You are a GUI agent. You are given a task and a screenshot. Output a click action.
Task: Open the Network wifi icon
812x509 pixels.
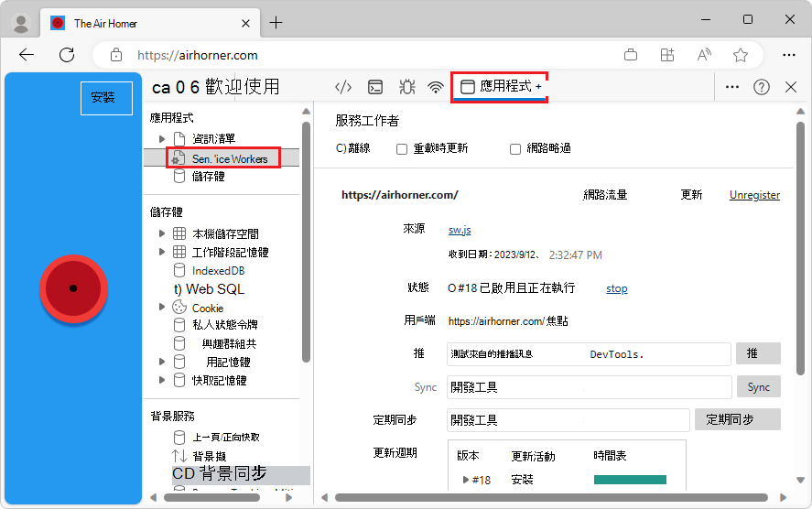(x=436, y=87)
